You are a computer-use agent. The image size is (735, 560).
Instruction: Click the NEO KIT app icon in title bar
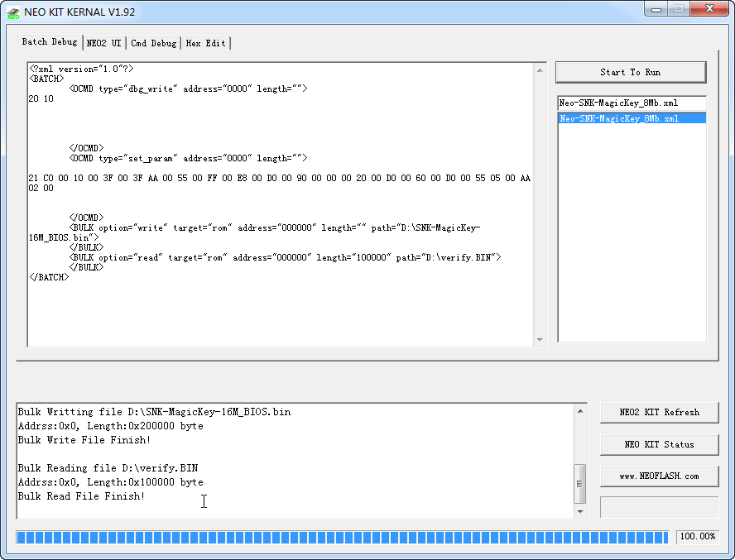(x=13, y=12)
